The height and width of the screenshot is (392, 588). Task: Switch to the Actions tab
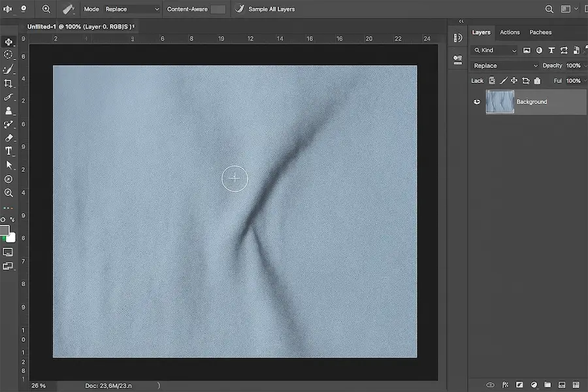[x=510, y=32]
